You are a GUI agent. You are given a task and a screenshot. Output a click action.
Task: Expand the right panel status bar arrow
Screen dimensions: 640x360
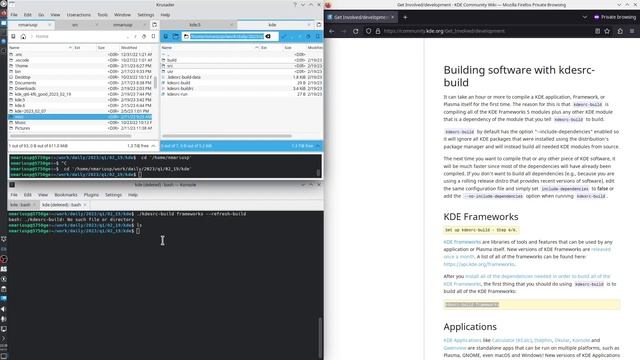[x=318, y=146]
